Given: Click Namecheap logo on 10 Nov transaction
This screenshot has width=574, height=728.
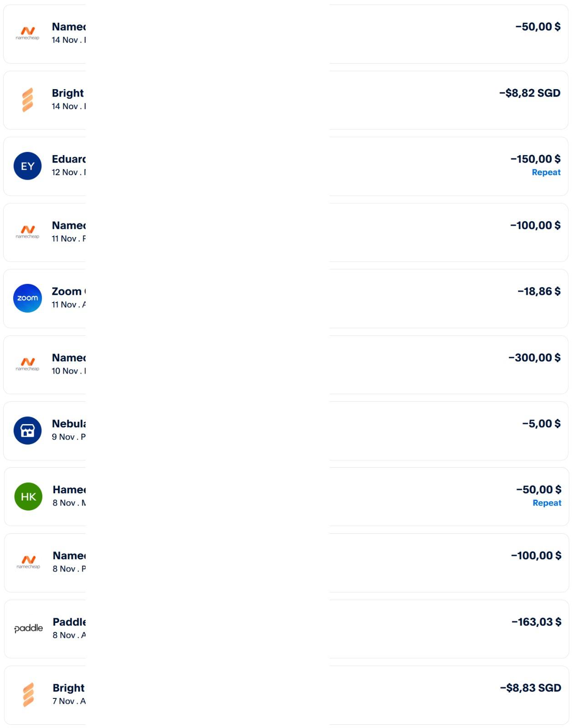Looking at the screenshot, I should 28,364.
